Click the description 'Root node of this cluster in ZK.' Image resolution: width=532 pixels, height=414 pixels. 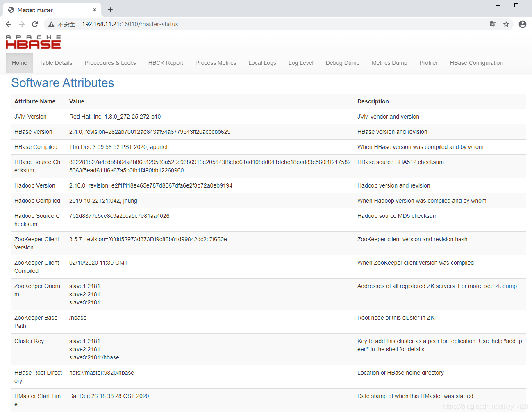pos(396,318)
